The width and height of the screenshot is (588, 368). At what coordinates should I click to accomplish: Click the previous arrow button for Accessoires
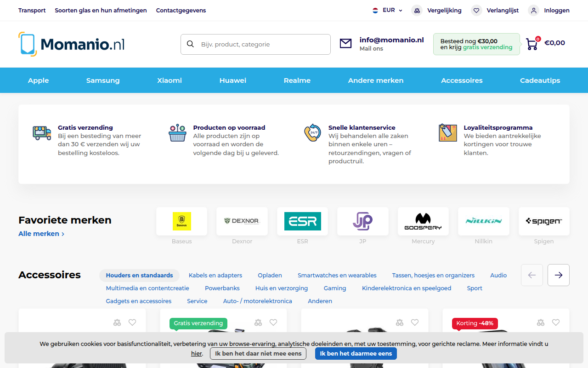pyautogui.click(x=532, y=275)
